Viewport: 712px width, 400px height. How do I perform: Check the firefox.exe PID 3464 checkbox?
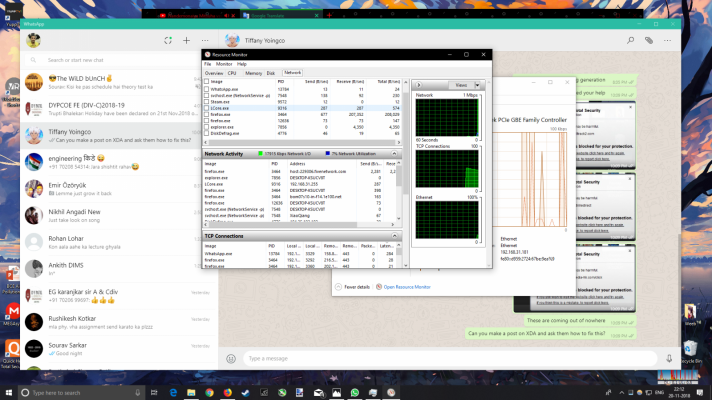coord(207,115)
